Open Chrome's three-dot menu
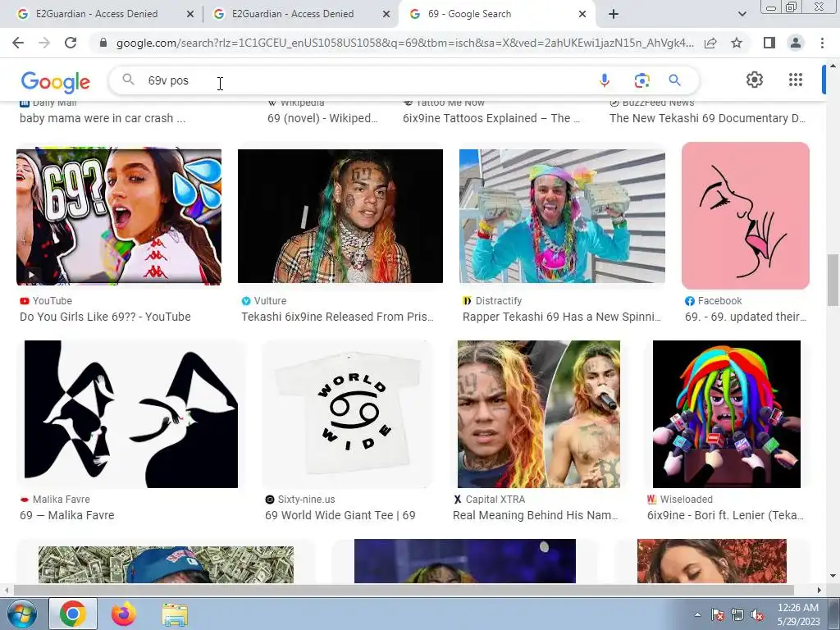The image size is (840, 630). pos(822,43)
